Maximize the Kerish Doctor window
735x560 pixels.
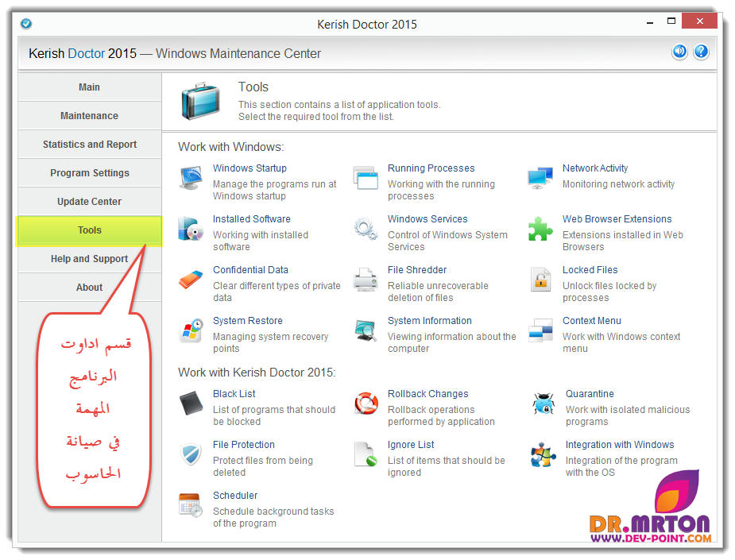tap(671, 21)
